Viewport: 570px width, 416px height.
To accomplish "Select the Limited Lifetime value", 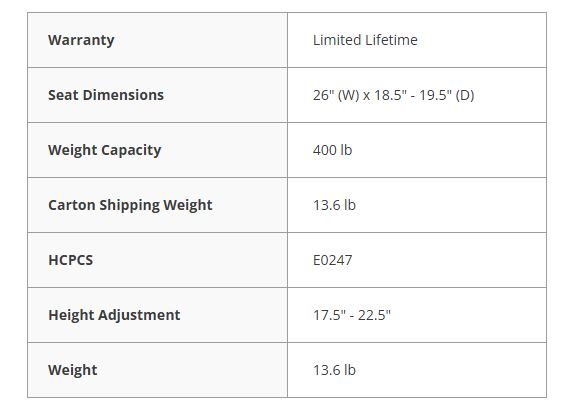I will point(365,40).
